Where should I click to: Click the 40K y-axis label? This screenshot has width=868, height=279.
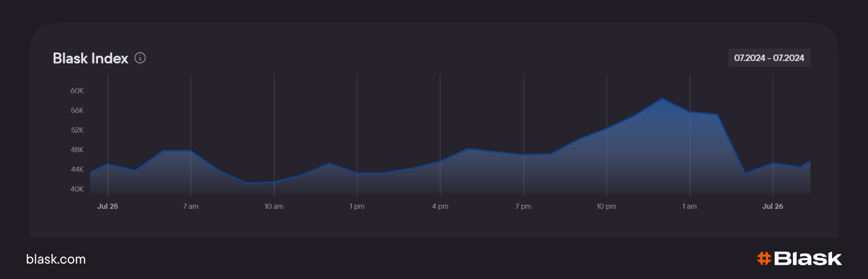(x=77, y=189)
